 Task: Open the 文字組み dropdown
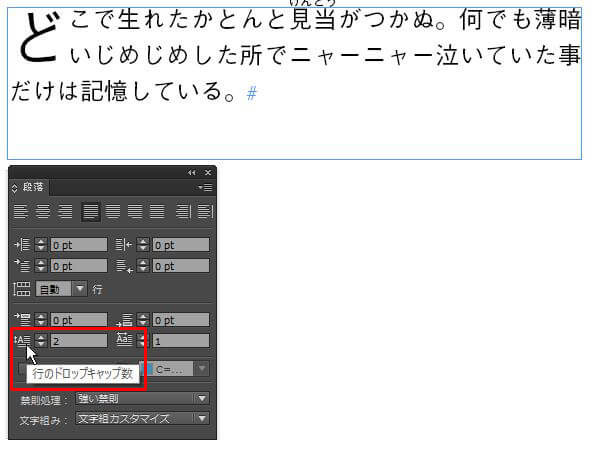pyautogui.click(x=142, y=419)
